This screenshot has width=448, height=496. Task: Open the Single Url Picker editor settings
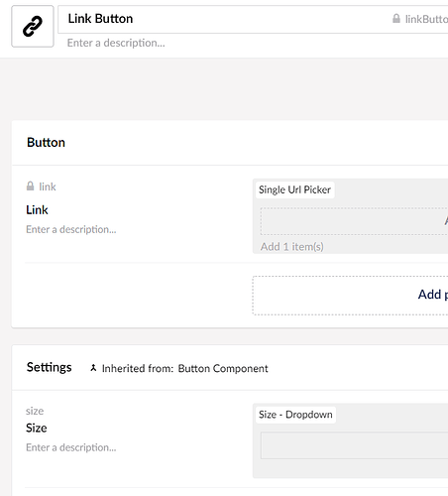click(x=294, y=189)
